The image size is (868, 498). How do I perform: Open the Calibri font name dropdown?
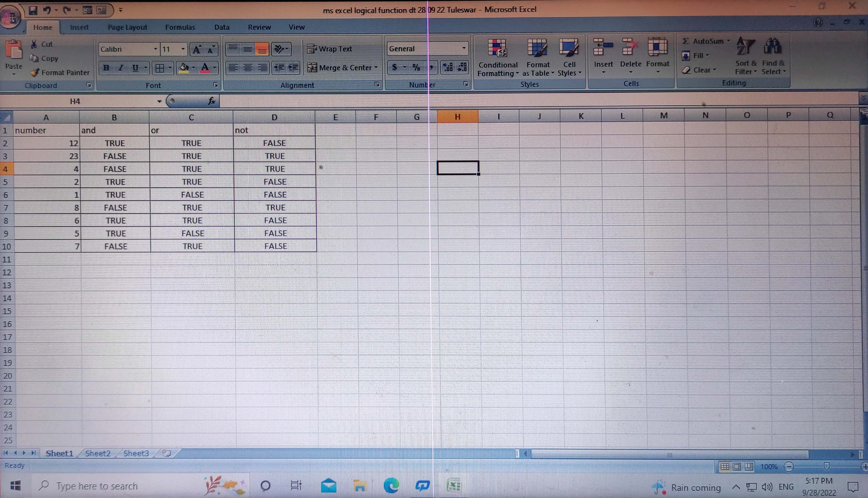click(155, 49)
